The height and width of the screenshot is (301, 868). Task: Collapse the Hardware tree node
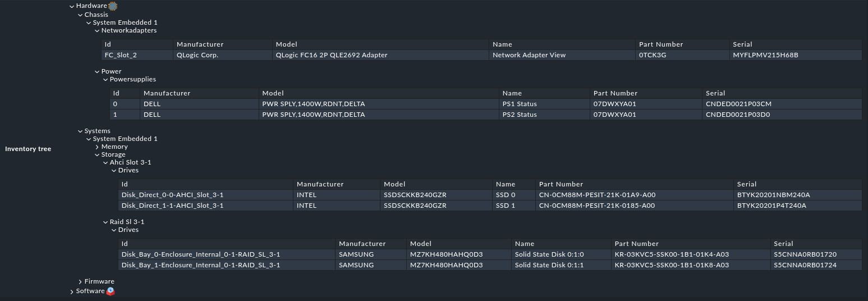[x=72, y=6]
